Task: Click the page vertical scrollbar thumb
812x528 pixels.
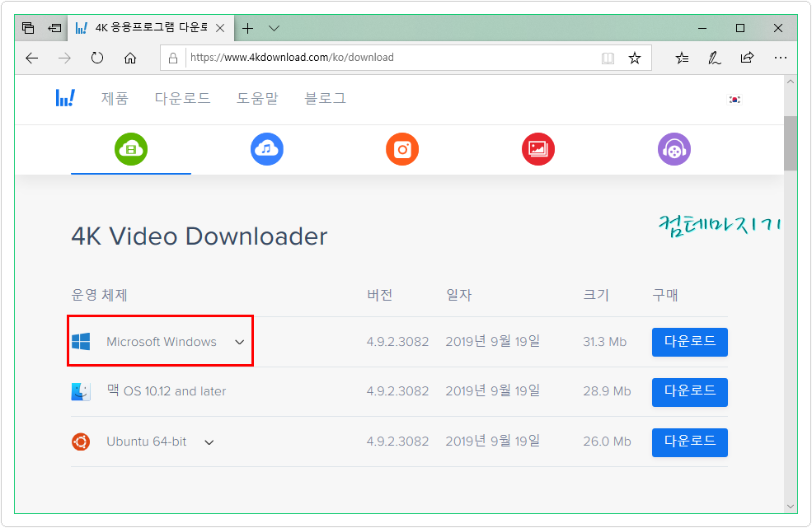Action: pos(791,143)
